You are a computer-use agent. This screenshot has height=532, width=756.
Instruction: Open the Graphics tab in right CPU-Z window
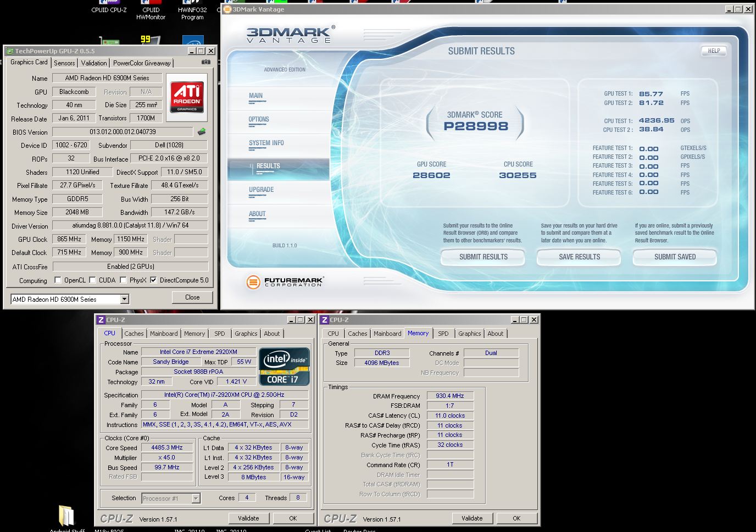click(470, 334)
